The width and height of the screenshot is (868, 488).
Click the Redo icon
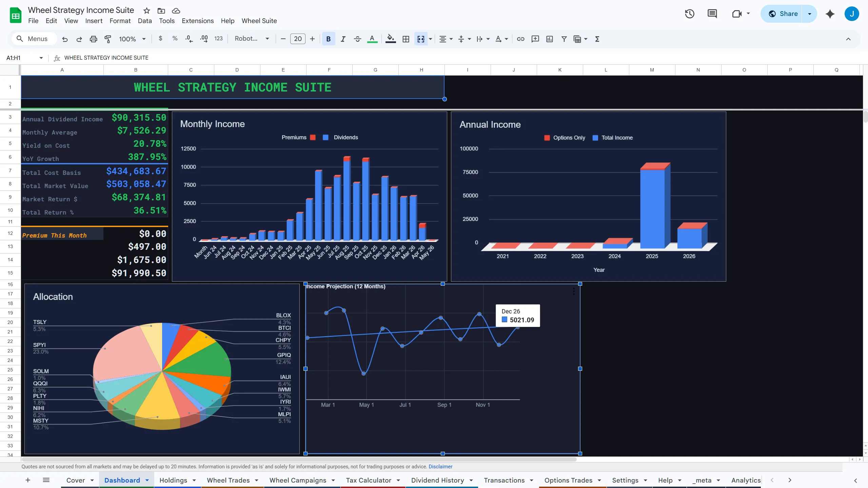tap(79, 39)
